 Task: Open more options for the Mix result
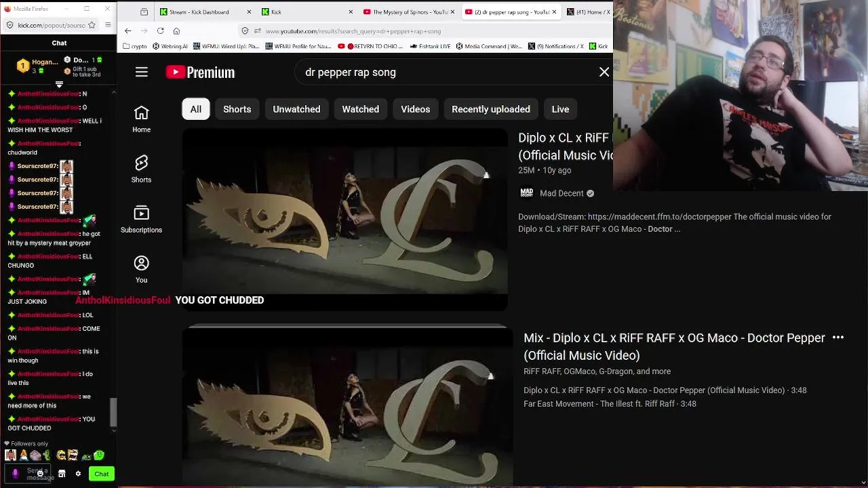click(838, 338)
